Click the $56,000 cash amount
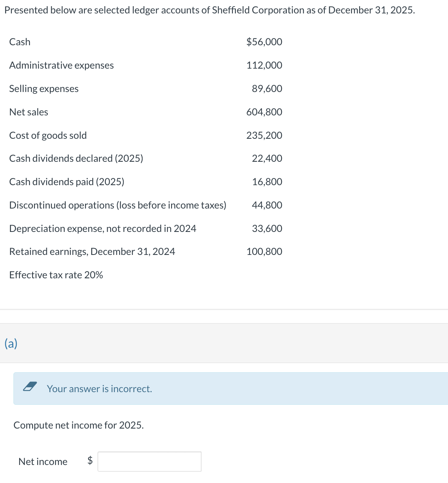 (264, 42)
